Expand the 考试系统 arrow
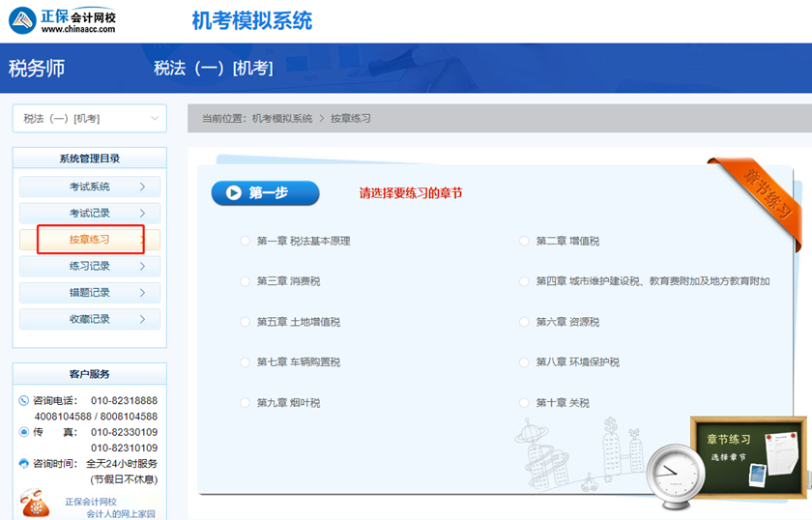This screenshot has width=812, height=520. pyautogui.click(x=142, y=187)
